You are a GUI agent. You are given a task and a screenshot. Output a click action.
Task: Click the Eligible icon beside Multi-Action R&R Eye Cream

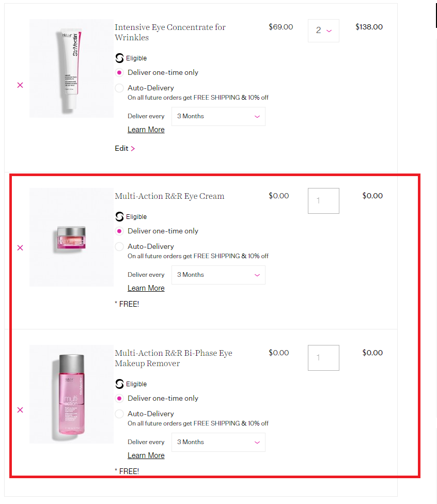pos(119,216)
